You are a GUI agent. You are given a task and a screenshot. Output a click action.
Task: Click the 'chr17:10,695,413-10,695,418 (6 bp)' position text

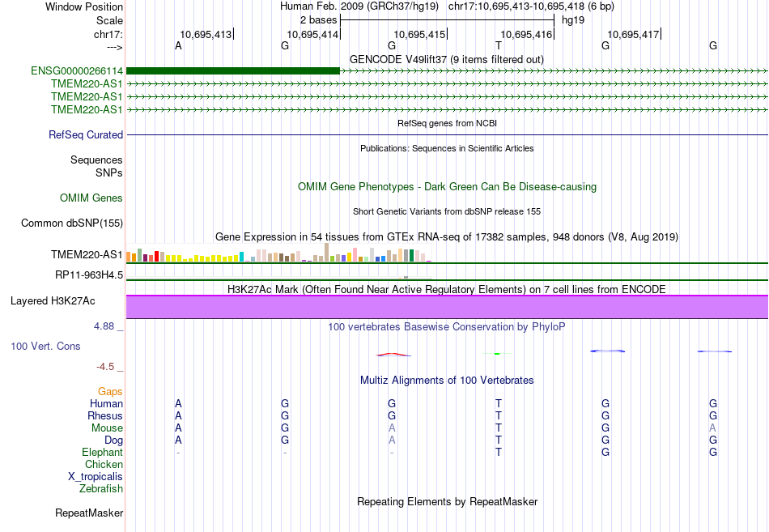tap(531, 6)
